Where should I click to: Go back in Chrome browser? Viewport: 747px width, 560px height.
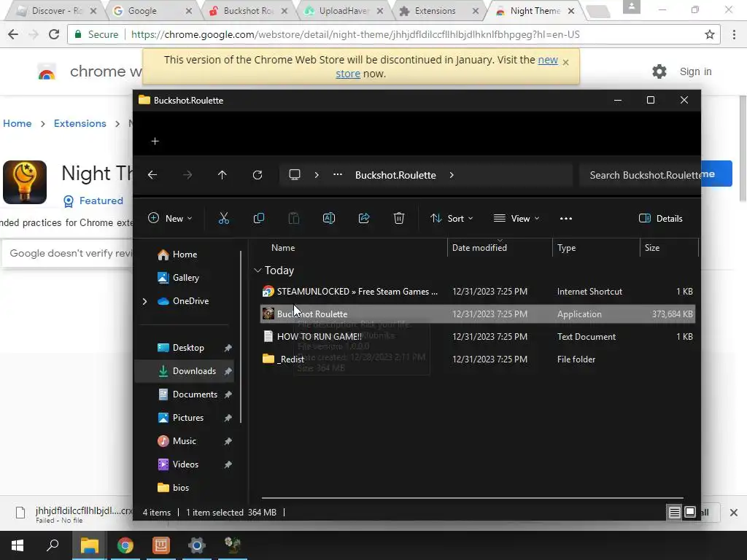(13, 34)
